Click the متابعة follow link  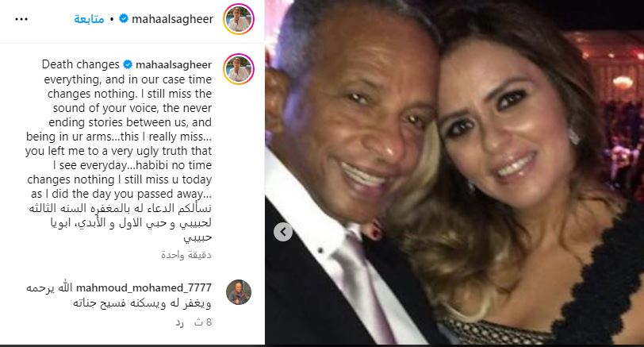point(89,19)
